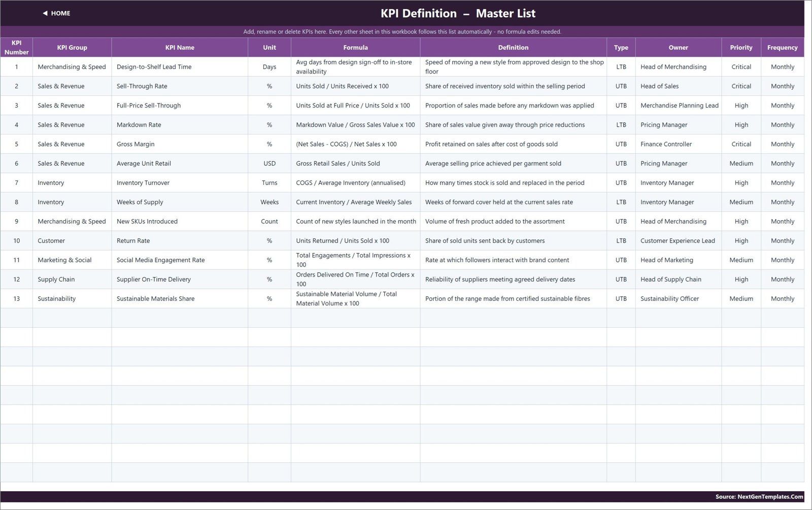Select the Count unit cell
Image resolution: width=812 pixels, height=510 pixels.
pyautogui.click(x=269, y=221)
